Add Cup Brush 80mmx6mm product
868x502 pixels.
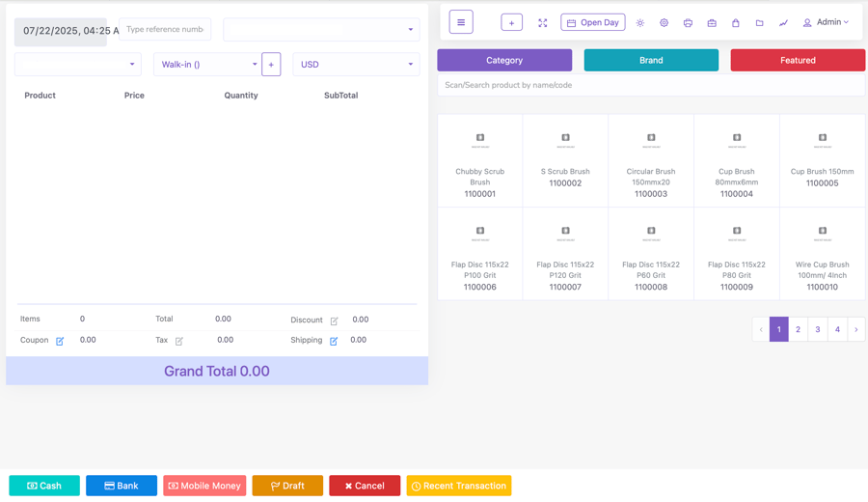736,160
